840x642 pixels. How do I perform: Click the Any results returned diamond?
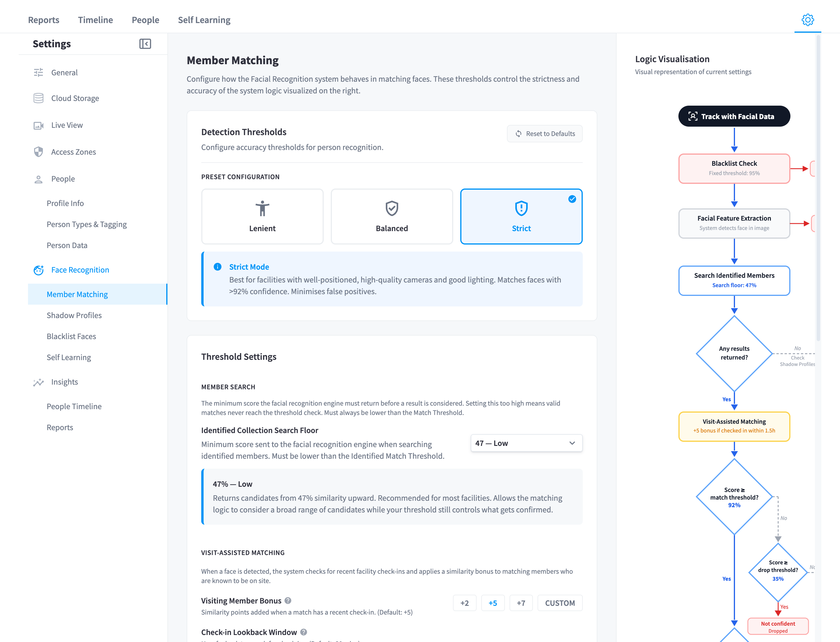tap(734, 353)
